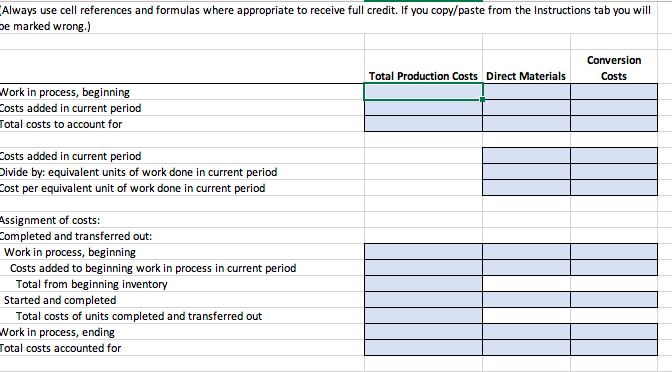The width and height of the screenshot is (672, 372).
Task: Select Direct Materials cell for Total costs to account for
Action: (526, 124)
